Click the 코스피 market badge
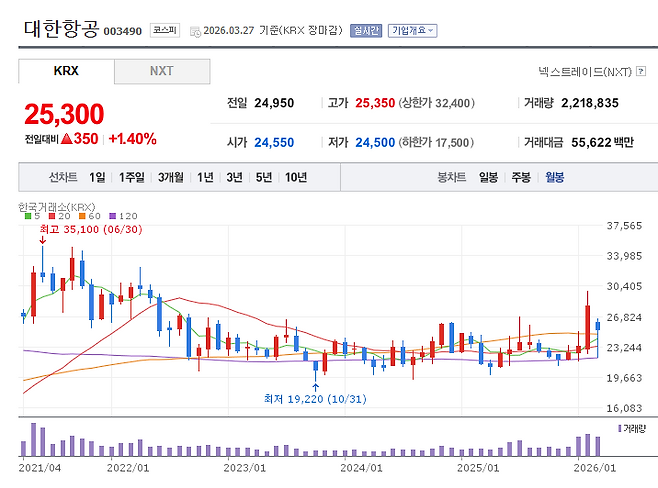This screenshot has width=658, height=488. coord(164,31)
